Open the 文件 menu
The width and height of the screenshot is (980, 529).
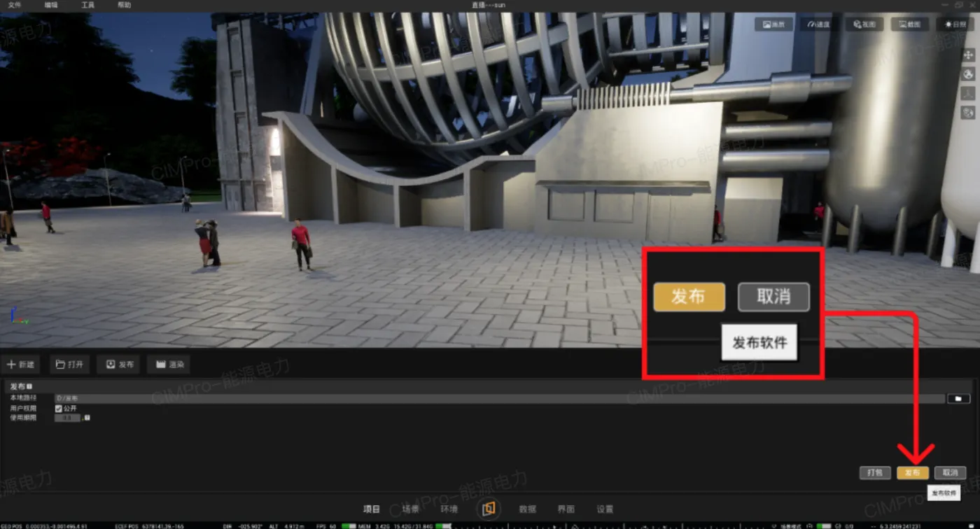pyautogui.click(x=14, y=5)
